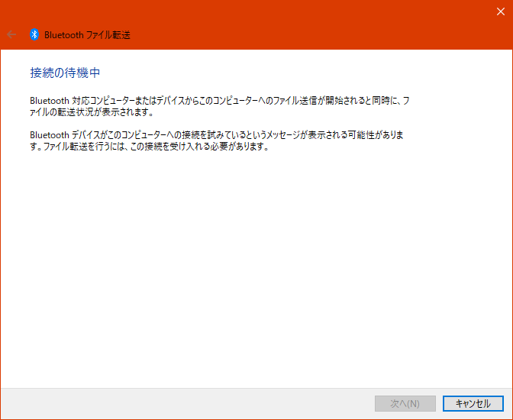Click the word Bluetooth starting first paragraph
Image resolution: width=513 pixels, height=420 pixels.
tap(48, 101)
